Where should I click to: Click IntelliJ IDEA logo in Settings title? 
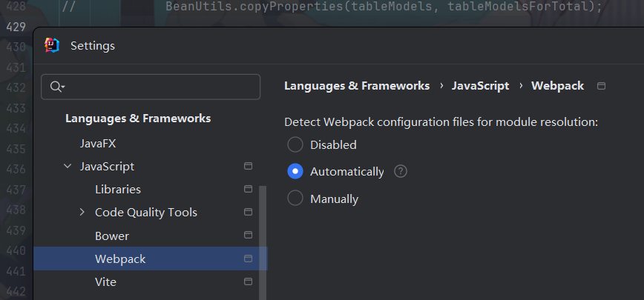(x=52, y=45)
